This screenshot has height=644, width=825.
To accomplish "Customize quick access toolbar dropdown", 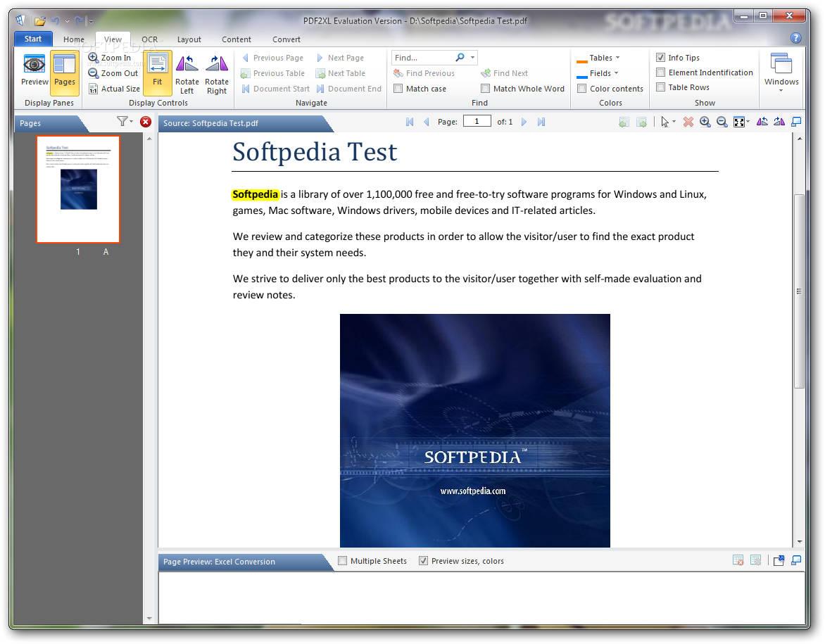I will click(91, 22).
